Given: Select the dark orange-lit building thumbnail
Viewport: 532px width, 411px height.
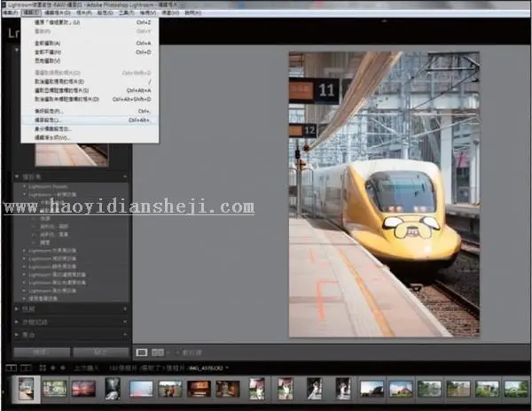Looking at the screenshot, I should 199,389.
